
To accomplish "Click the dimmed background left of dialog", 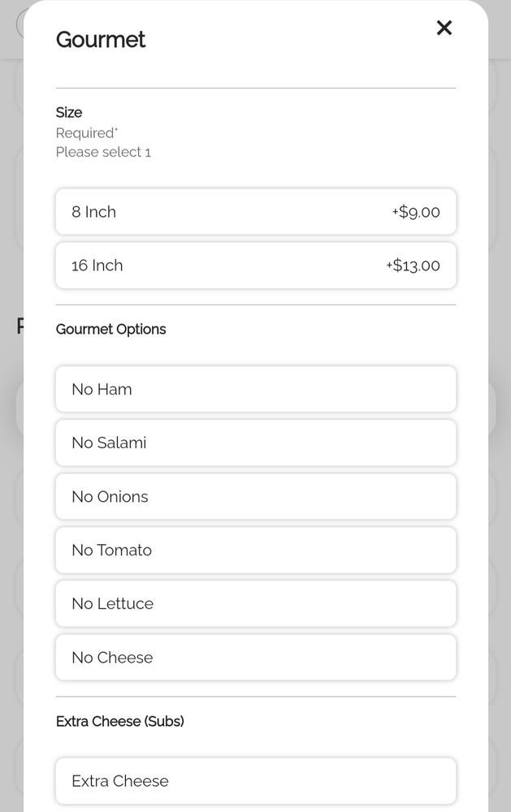I will [x=11, y=487].
